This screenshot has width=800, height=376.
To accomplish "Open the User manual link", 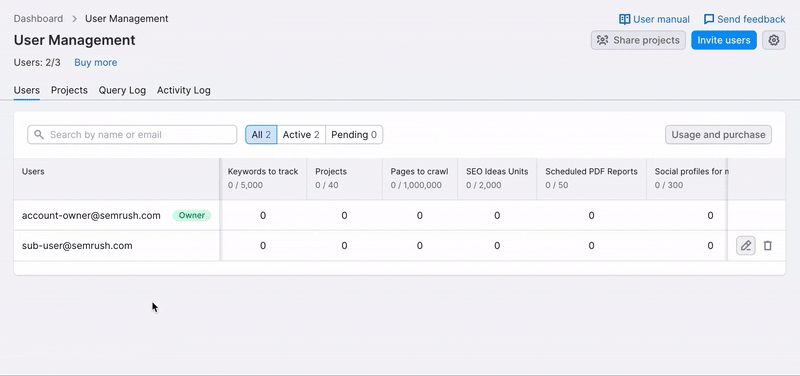I will click(x=654, y=19).
